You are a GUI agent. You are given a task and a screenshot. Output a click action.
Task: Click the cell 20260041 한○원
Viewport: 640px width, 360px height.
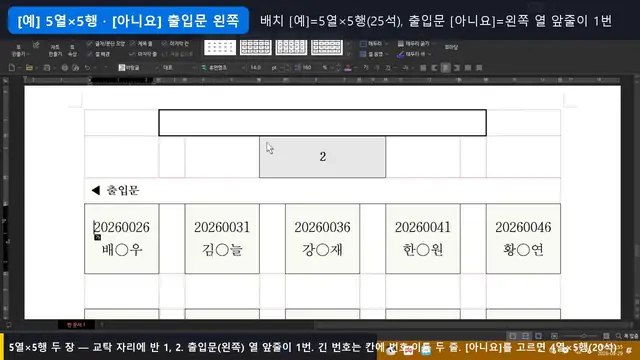[x=423, y=239]
